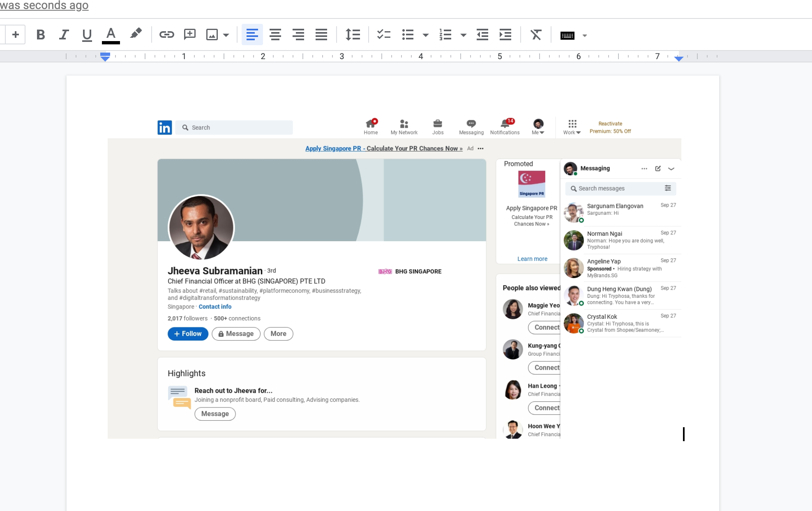The image size is (812, 511).
Task: Open the ad options three dots
Action: coord(480,148)
